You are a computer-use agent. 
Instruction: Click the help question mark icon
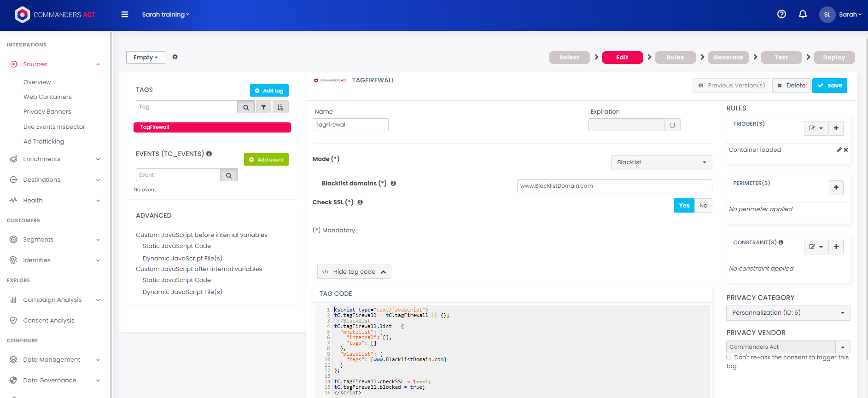click(x=781, y=14)
